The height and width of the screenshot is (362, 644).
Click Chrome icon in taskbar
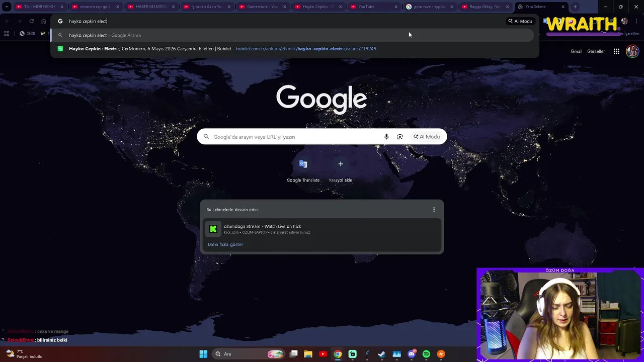point(338,354)
